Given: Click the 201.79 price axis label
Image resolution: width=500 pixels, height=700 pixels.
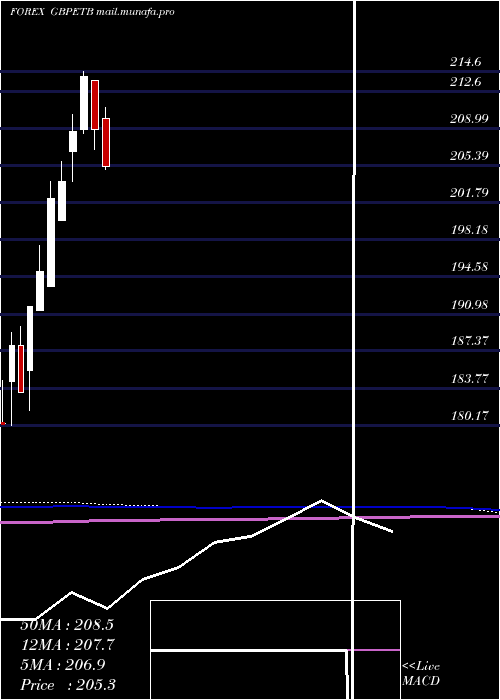Looking at the screenshot, I should click(468, 193).
